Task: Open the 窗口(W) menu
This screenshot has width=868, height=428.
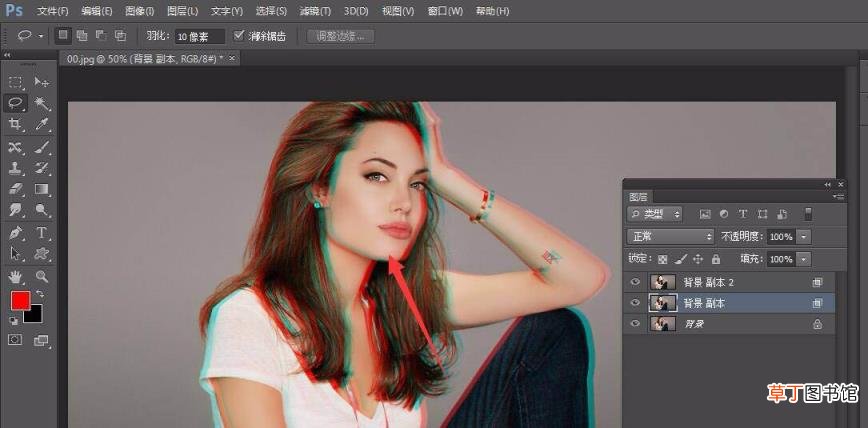Action: [445, 11]
